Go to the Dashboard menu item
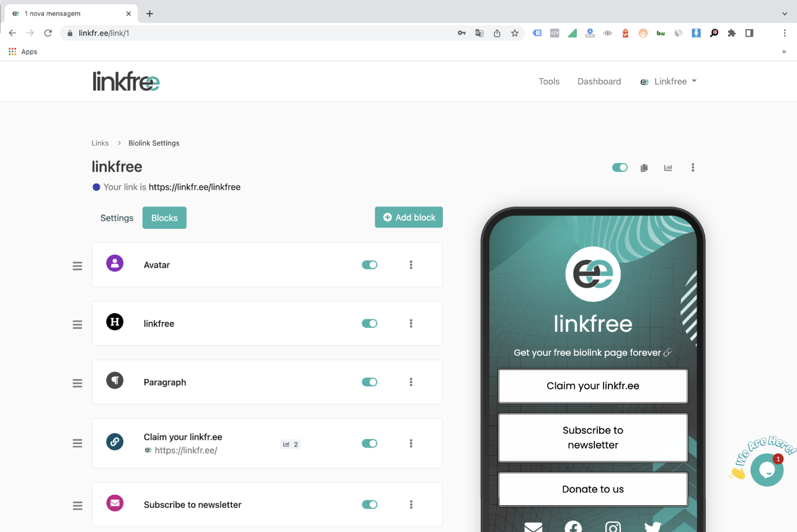This screenshot has width=797, height=532. [599, 81]
